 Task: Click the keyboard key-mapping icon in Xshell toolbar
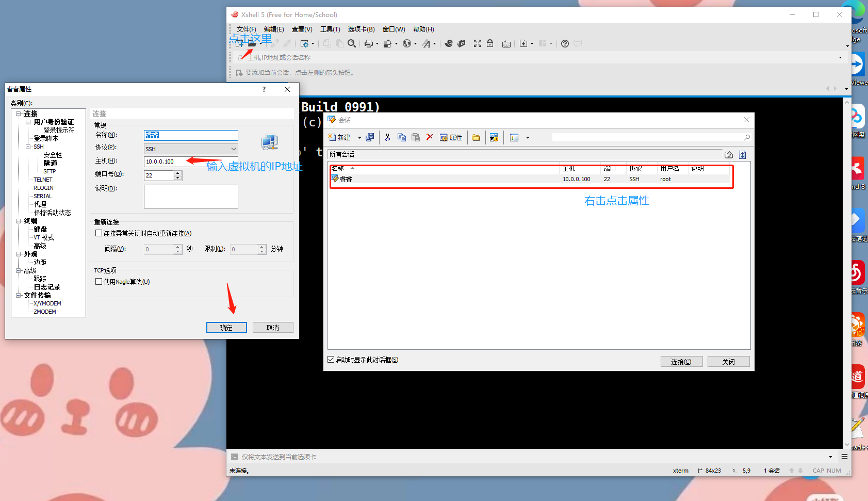[506, 44]
